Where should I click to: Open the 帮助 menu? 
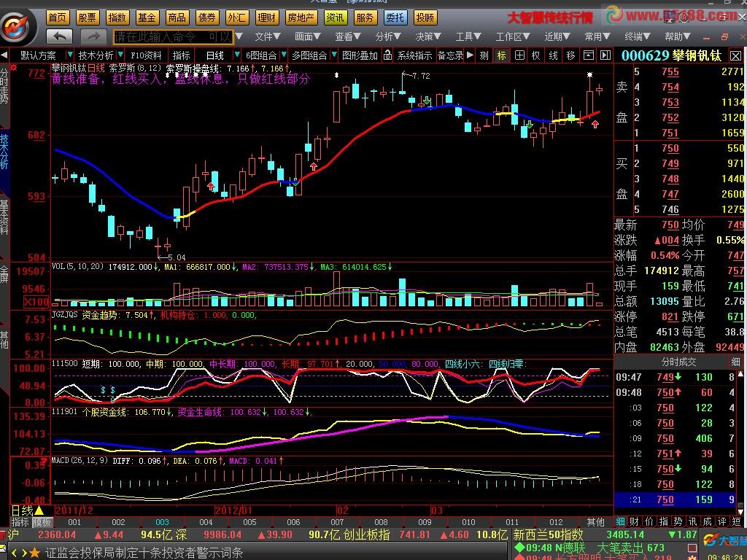click(678, 36)
